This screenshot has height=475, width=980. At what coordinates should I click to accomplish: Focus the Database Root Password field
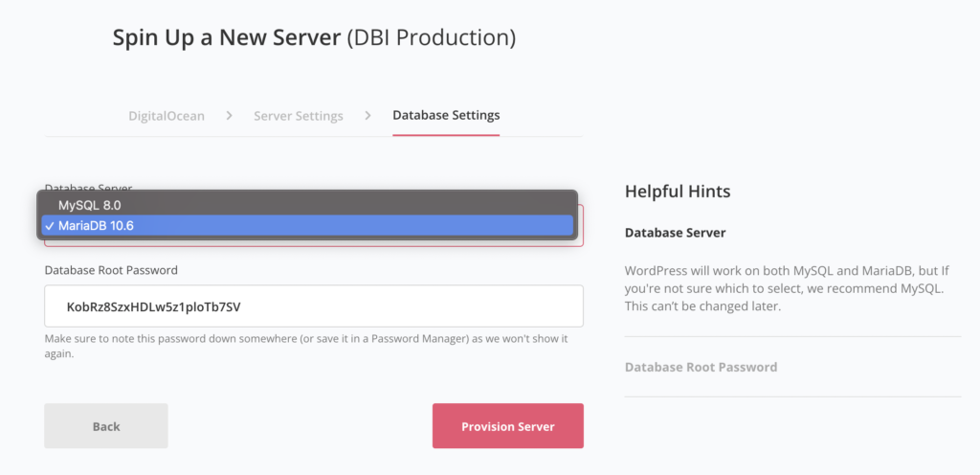314,306
